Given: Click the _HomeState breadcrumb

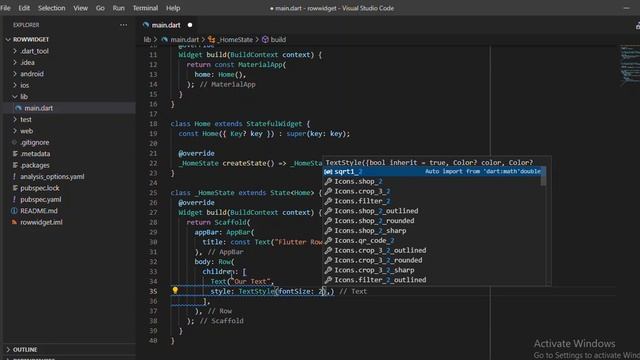Looking at the screenshot, I should tap(235, 40).
